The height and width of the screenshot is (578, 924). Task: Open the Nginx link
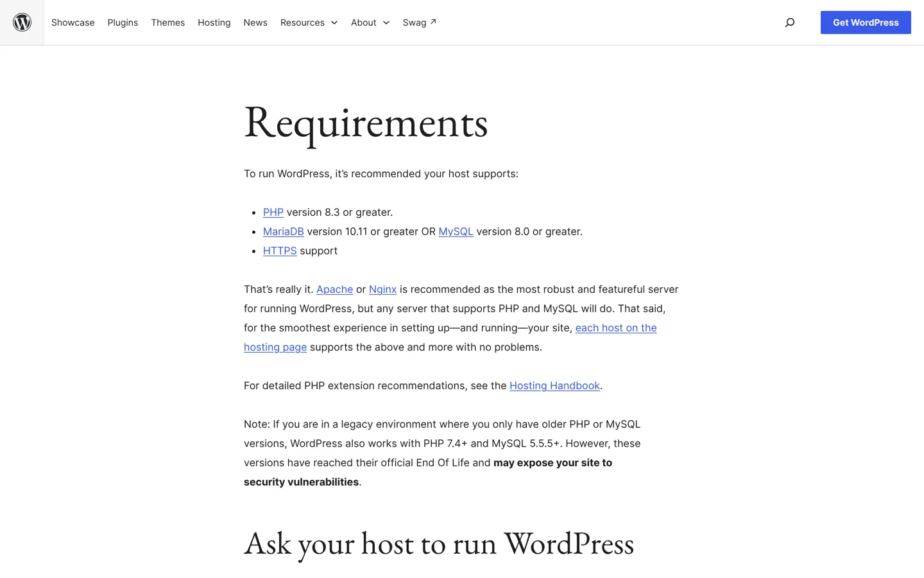(x=382, y=289)
